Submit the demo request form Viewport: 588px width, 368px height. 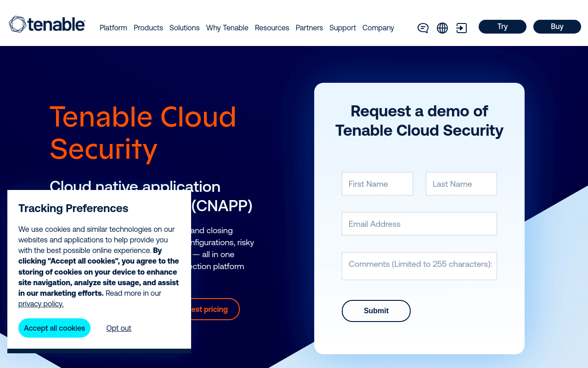pos(376,311)
